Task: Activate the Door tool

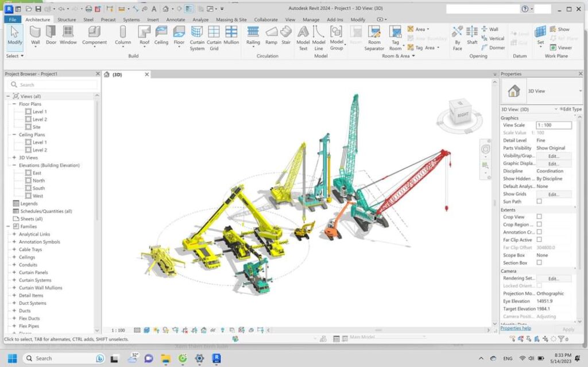Action: [52, 36]
